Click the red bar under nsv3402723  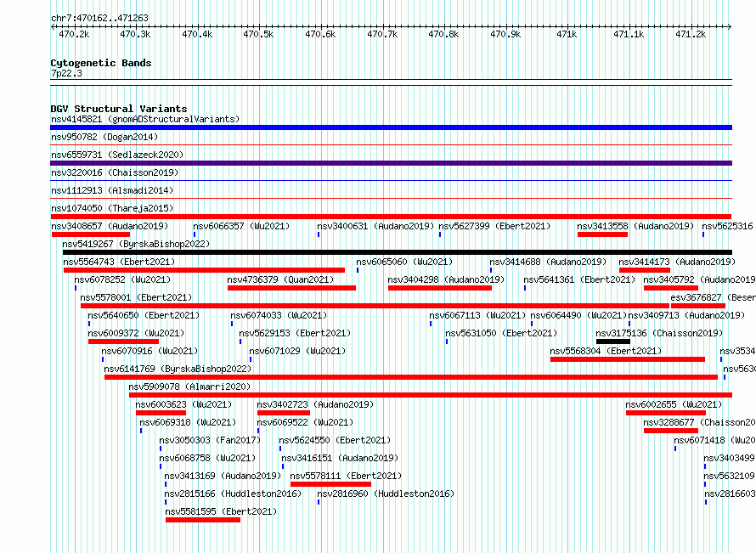tap(284, 413)
